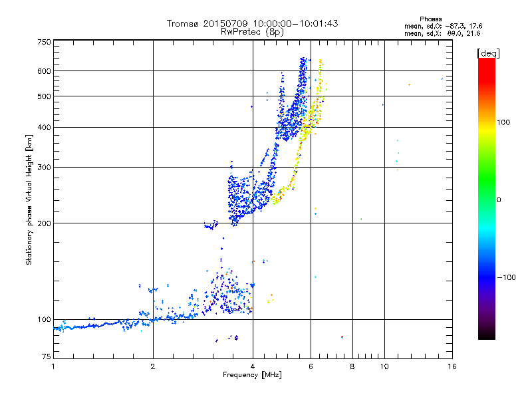
Task: Click the x-axis tick label '16'
Action: (x=452, y=366)
